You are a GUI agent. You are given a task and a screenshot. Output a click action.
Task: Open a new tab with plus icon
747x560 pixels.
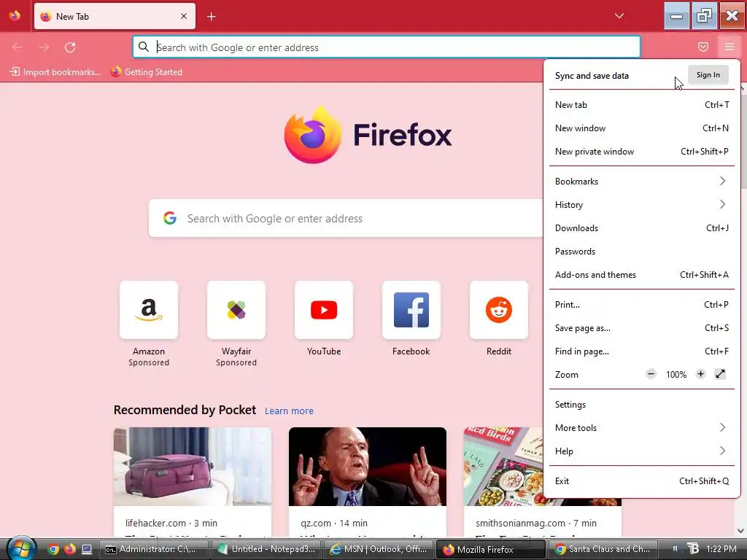(x=211, y=17)
